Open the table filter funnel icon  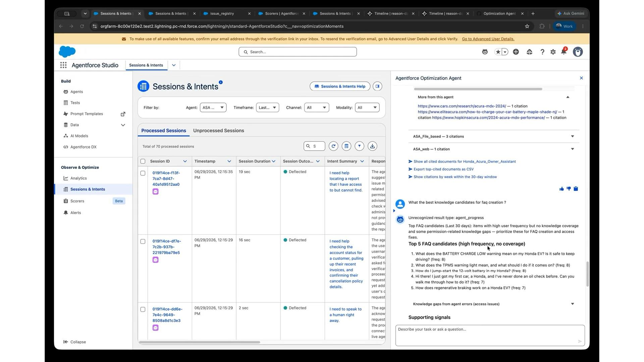[x=359, y=146]
